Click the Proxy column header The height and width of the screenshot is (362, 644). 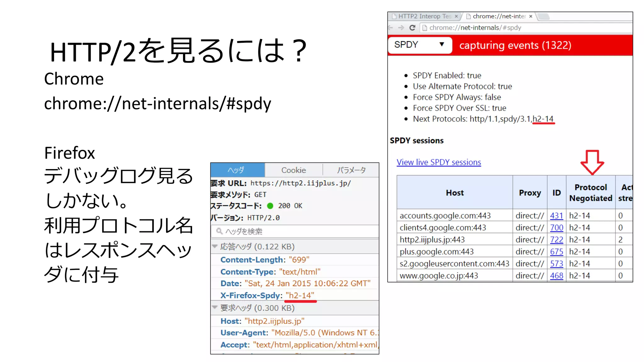point(530,192)
